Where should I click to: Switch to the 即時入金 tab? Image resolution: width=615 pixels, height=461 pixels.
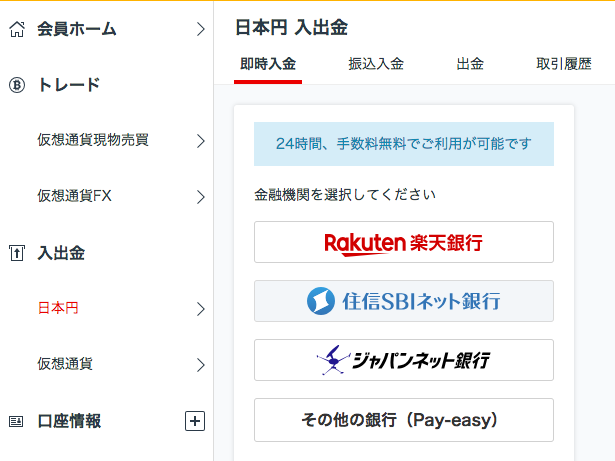[x=268, y=64]
